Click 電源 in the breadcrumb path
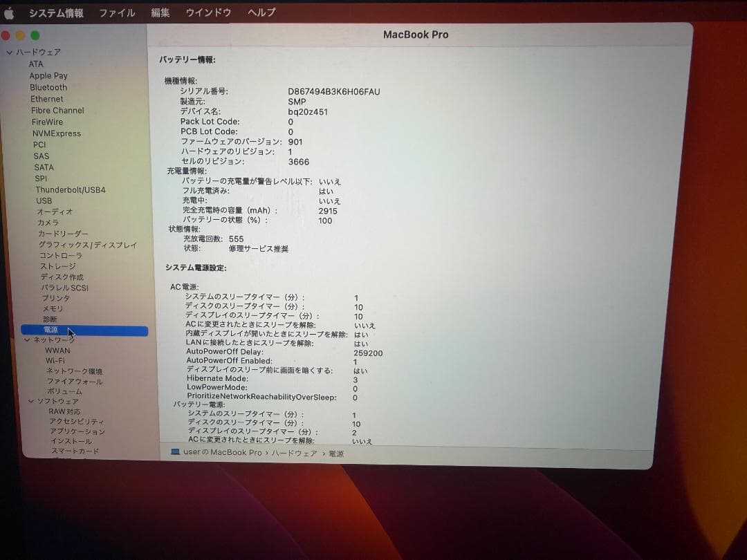Viewport: 747px width, 560px height. (x=335, y=453)
